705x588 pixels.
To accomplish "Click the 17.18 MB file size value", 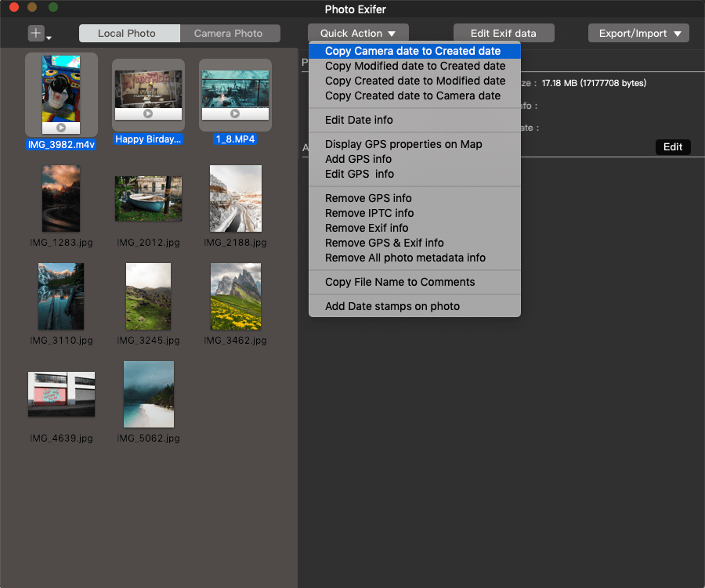I will click(594, 83).
